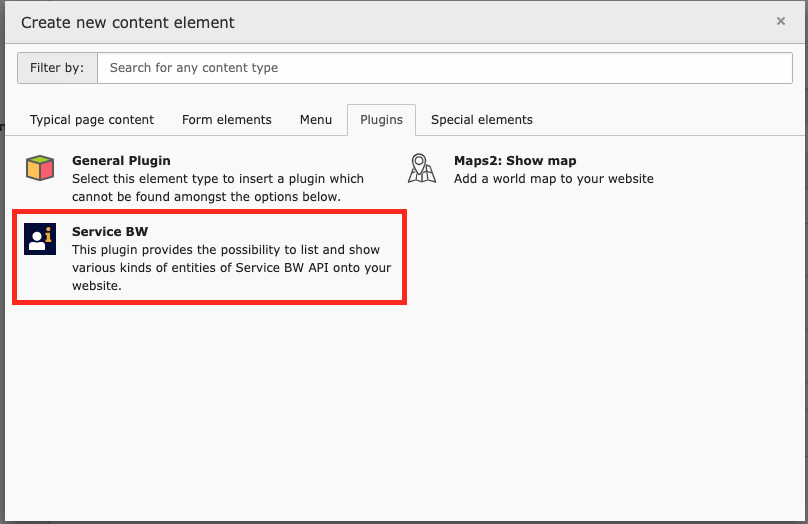808x524 pixels.
Task: Click the Maps2 map pin icon
Action: (x=422, y=168)
